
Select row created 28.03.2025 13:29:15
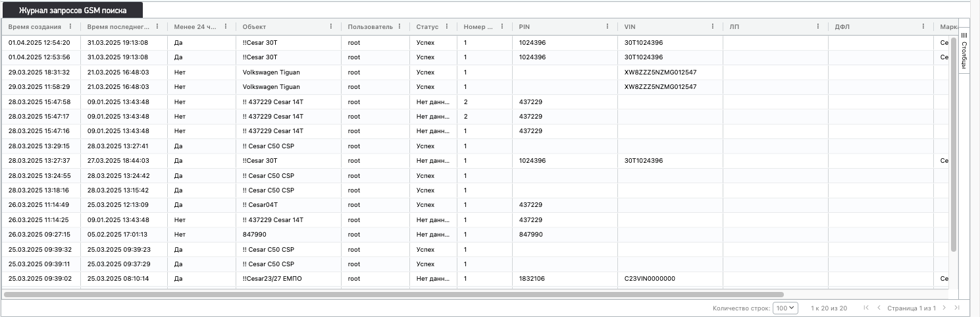coord(475,146)
